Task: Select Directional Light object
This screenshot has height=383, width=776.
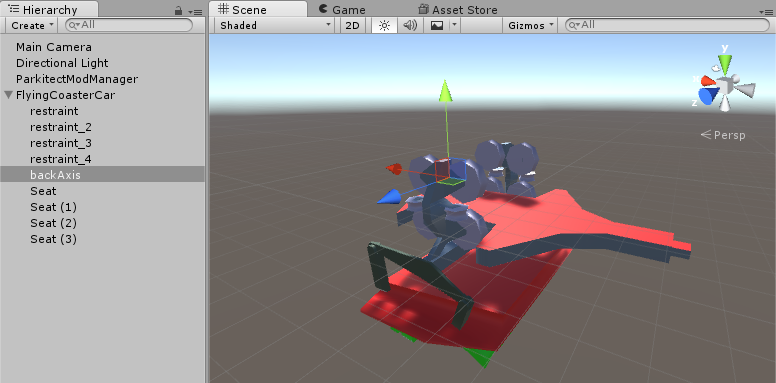Action: click(62, 63)
